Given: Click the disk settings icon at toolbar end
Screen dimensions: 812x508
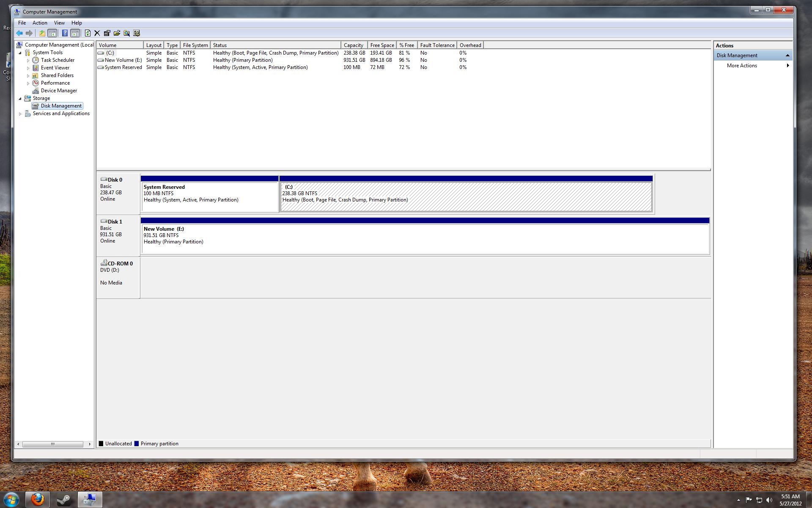Looking at the screenshot, I should [x=137, y=33].
